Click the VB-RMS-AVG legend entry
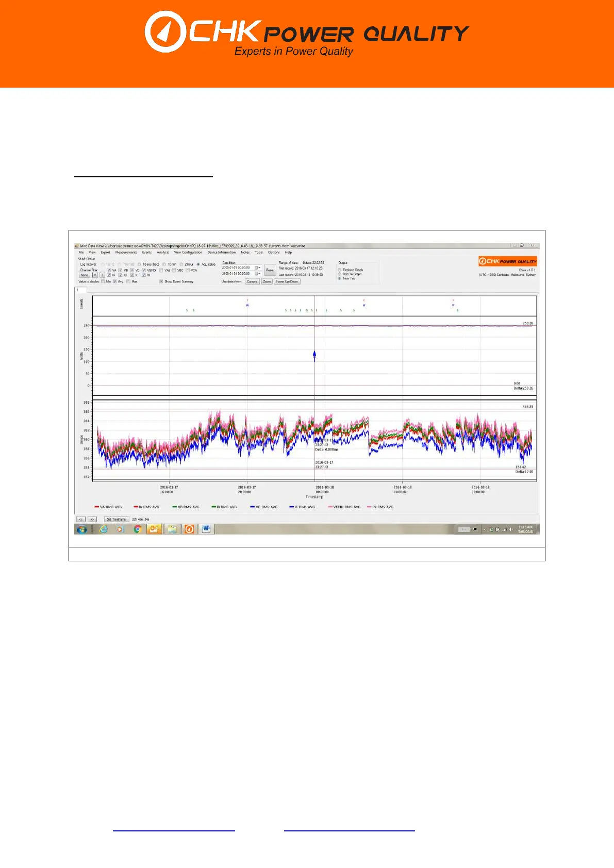The width and height of the screenshot is (614, 868). click(186, 507)
